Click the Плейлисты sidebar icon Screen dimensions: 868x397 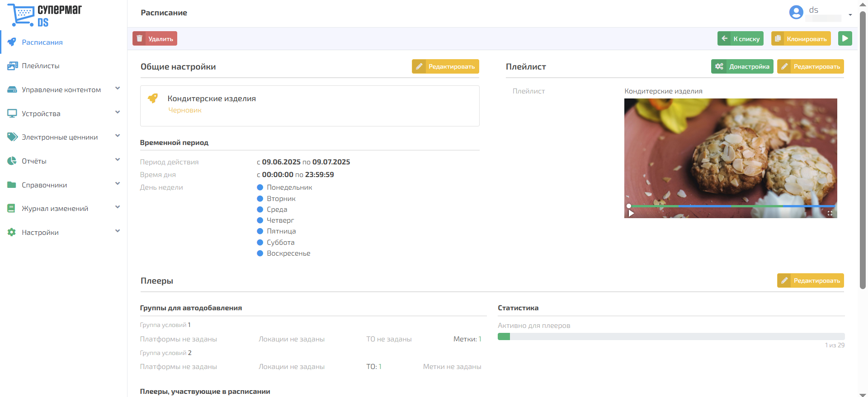tap(12, 66)
